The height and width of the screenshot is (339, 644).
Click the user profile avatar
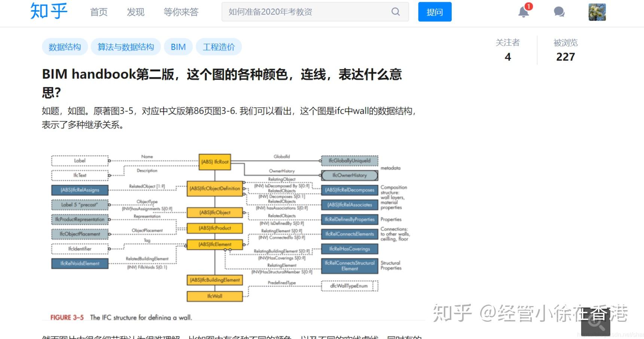coord(597,12)
